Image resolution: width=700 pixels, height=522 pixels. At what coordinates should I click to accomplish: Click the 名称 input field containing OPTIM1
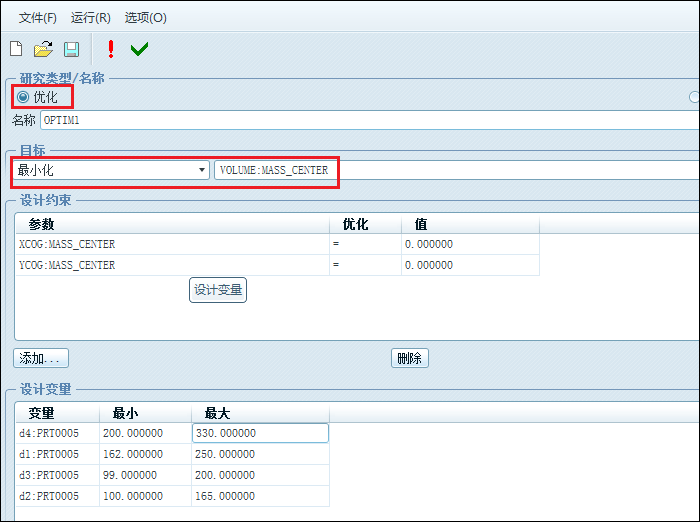pyautogui.click(x=370, y=120)
